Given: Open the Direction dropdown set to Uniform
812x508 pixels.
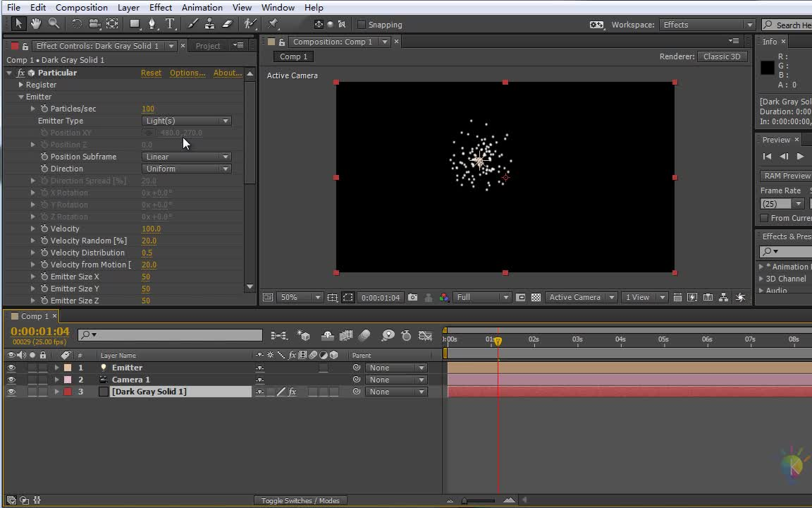Looking at the screenshot, I should [187, 169].
